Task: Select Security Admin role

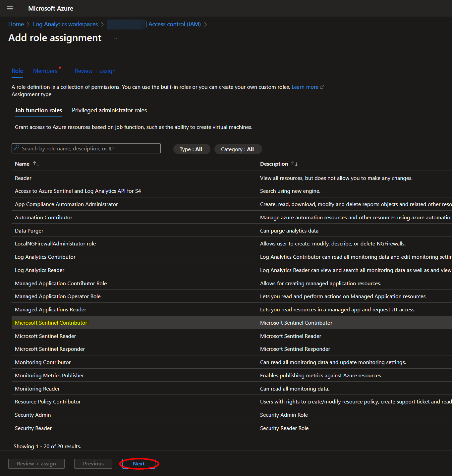Action: 232,415
